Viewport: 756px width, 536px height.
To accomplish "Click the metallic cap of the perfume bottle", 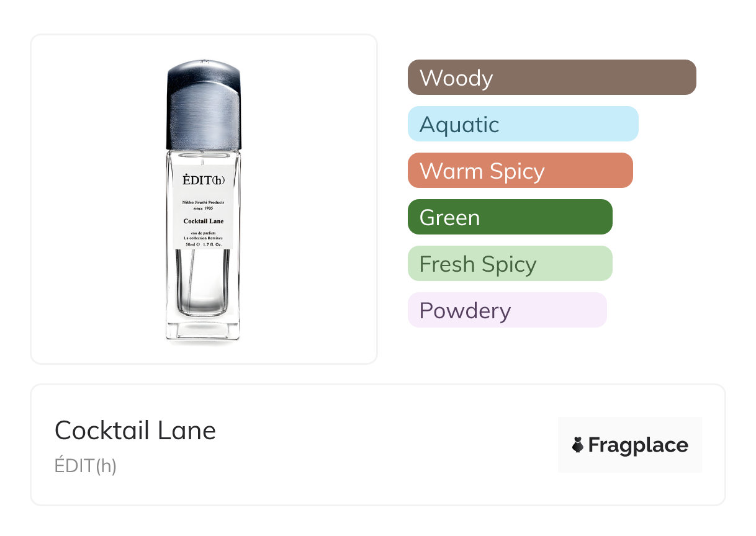I will click(x=204, y=105).
